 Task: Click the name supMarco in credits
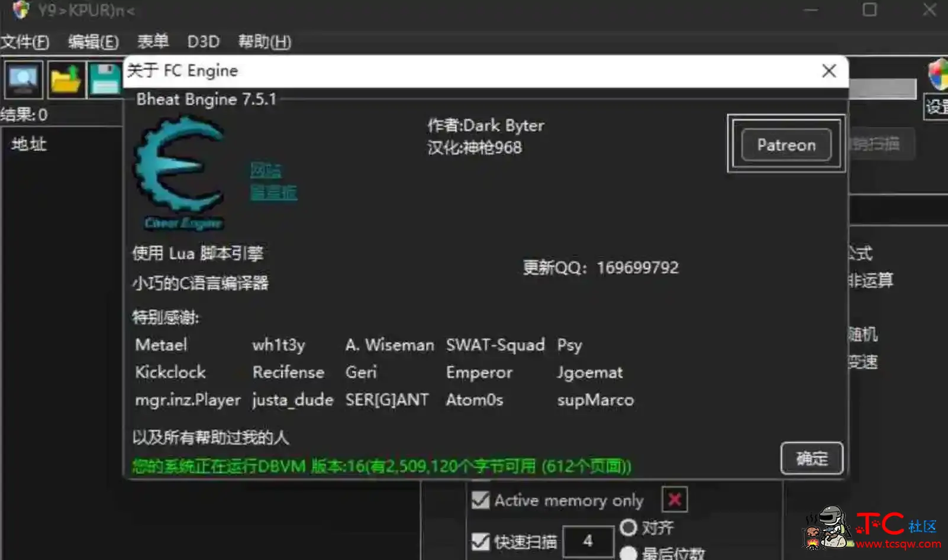[595, 400]
